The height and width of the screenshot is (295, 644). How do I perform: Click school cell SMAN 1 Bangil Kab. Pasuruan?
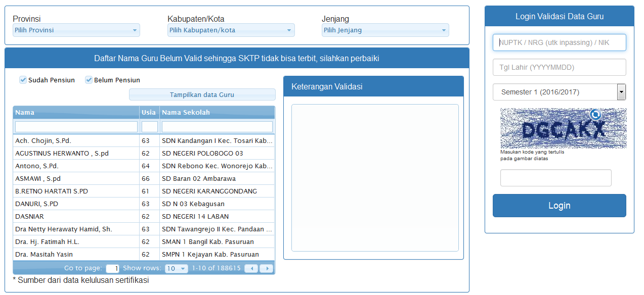217,241
